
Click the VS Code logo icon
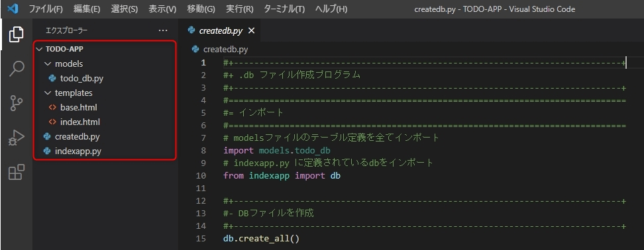pos(13,9)
